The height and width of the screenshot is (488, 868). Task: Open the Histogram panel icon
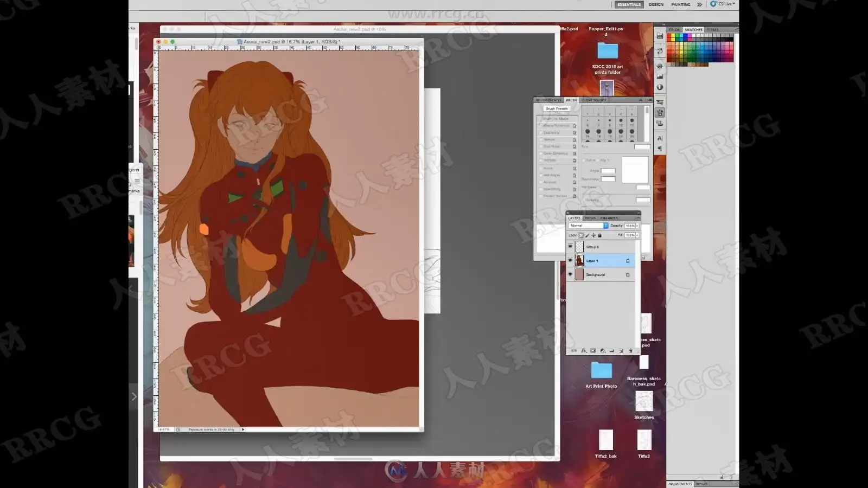[x=660, y=76]
